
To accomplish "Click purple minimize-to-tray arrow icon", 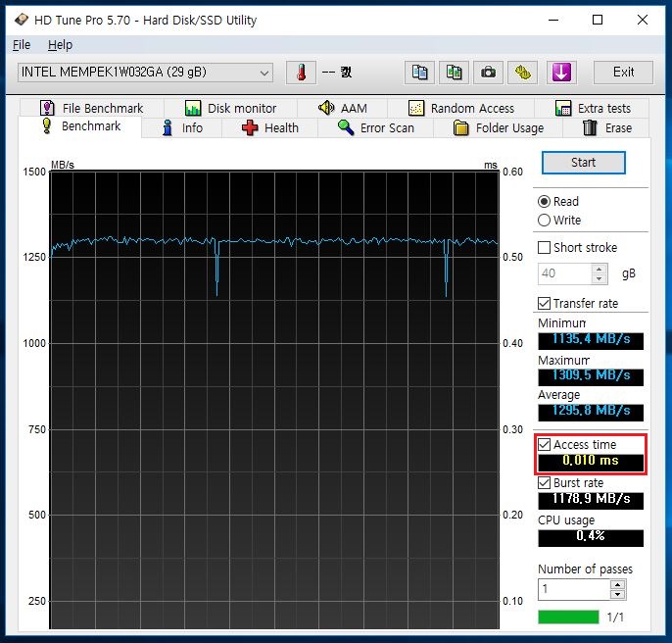I will pos(561,73).
